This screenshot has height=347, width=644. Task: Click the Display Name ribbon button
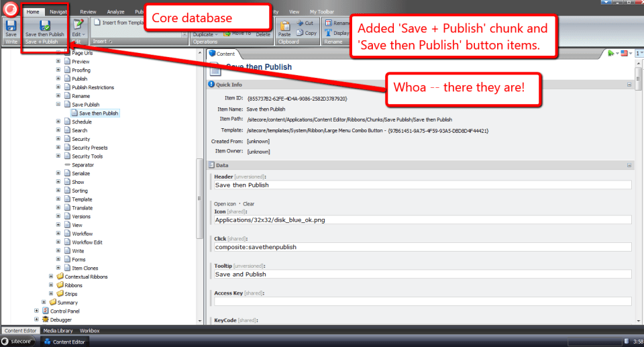coord(337,33)
